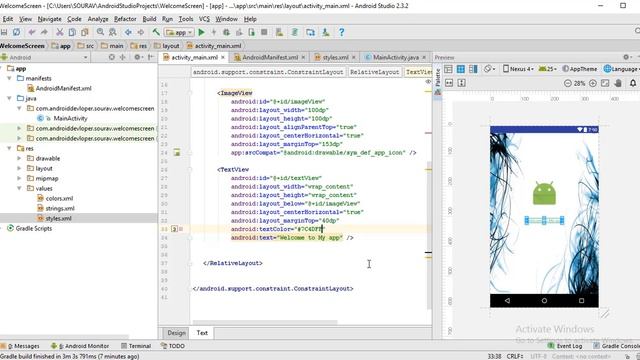Click RelativeLayout breadcrumb in editor
This screenshot has width=640, height=360.
click(x=374, y=72)
